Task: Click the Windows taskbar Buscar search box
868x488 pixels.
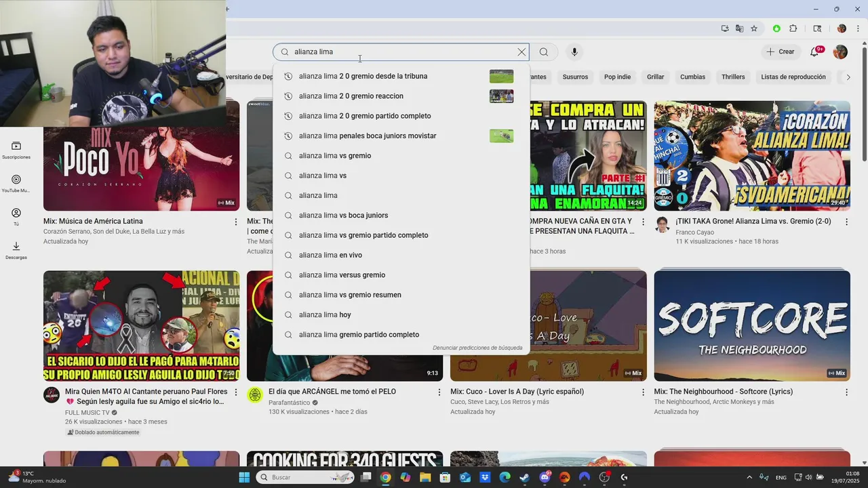Action: (306, 477)
